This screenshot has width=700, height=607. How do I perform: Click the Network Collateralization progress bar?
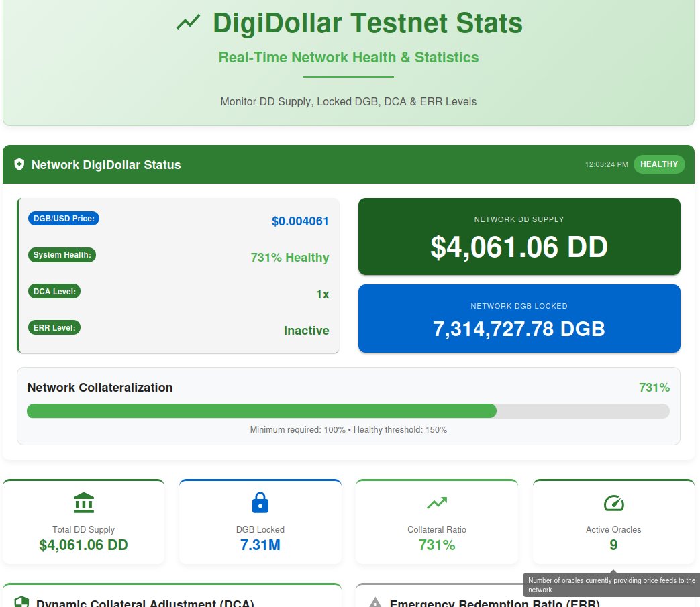[348, 410]
